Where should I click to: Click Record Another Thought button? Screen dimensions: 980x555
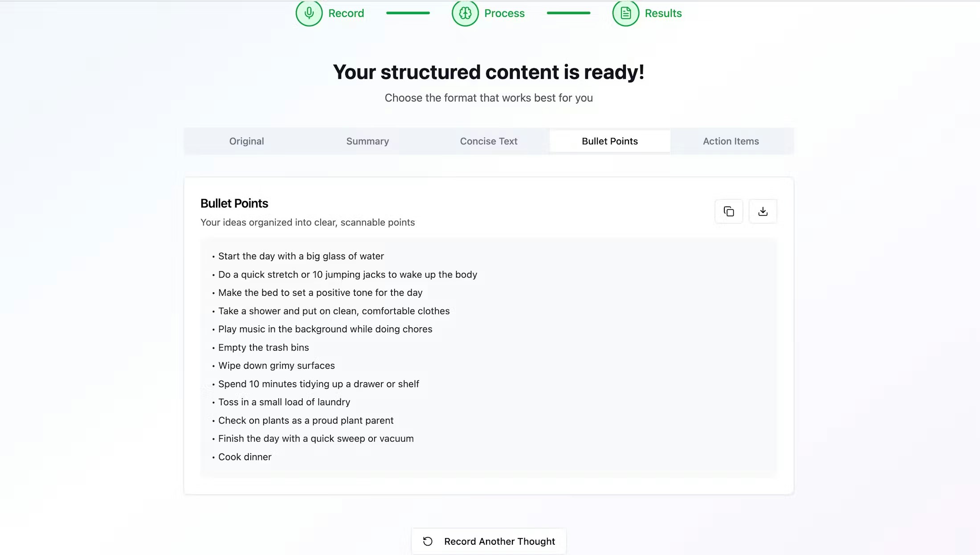pos(489,541)
